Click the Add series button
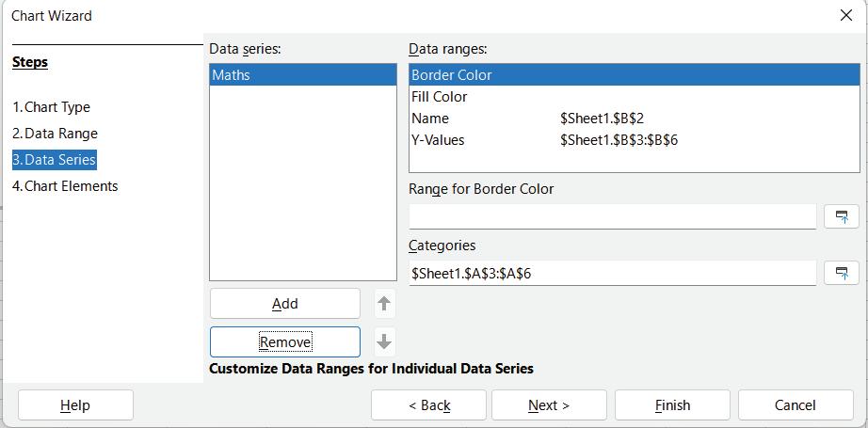 (x=284, y=304)
